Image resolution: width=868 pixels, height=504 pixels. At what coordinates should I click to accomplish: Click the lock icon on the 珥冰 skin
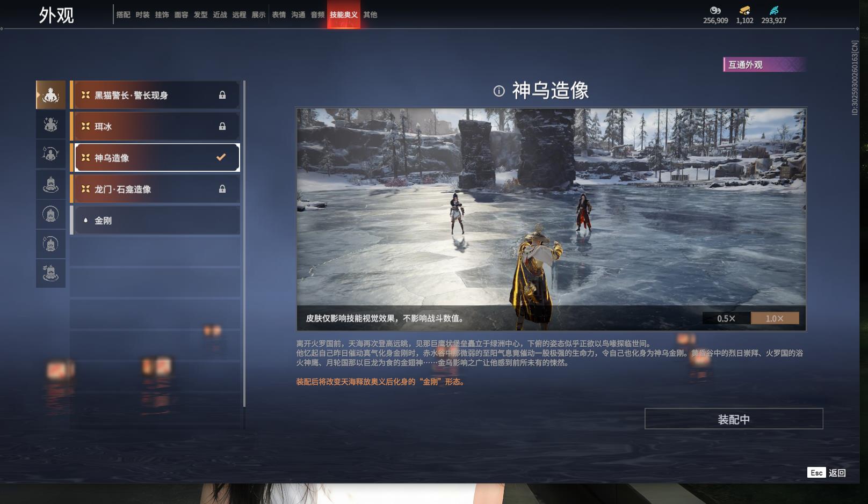point(222,126)
